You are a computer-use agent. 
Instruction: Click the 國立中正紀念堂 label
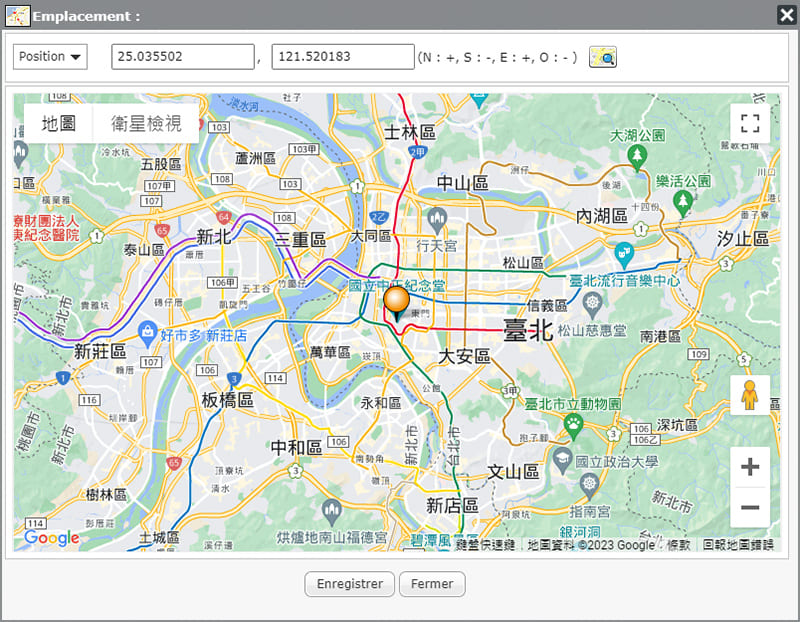point(396,286)
